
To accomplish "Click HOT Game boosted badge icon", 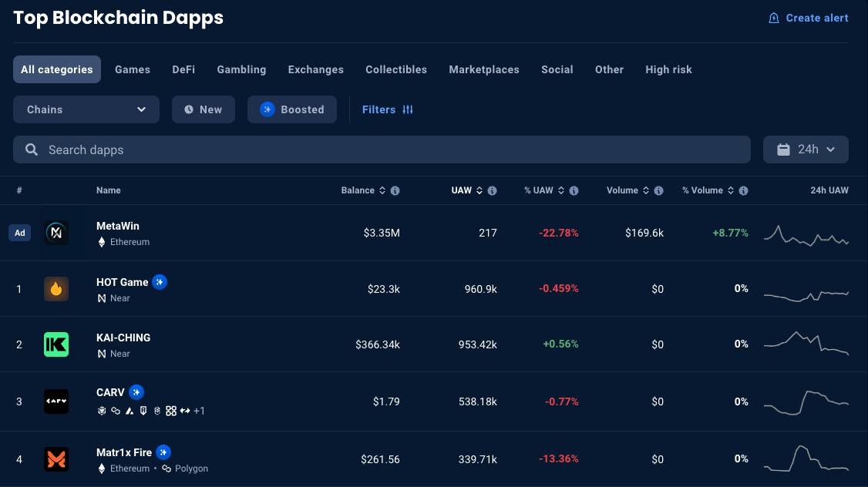I will click(160, 282).
